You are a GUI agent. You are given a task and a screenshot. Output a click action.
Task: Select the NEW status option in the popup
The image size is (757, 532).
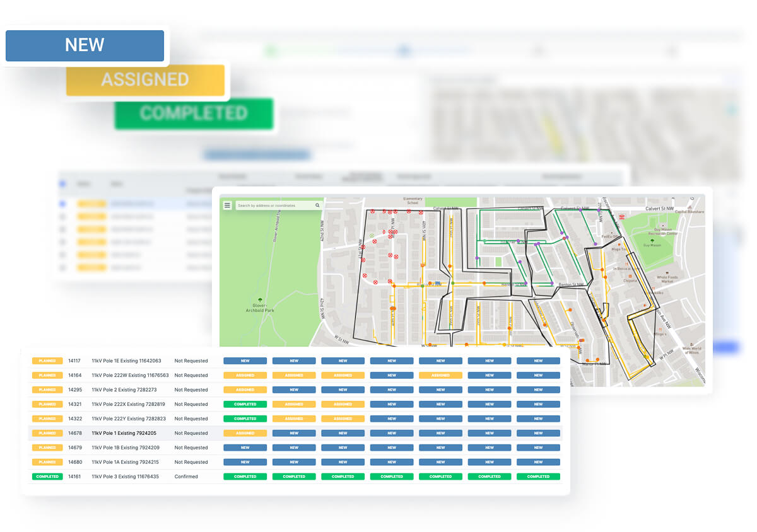click(85, 45)
